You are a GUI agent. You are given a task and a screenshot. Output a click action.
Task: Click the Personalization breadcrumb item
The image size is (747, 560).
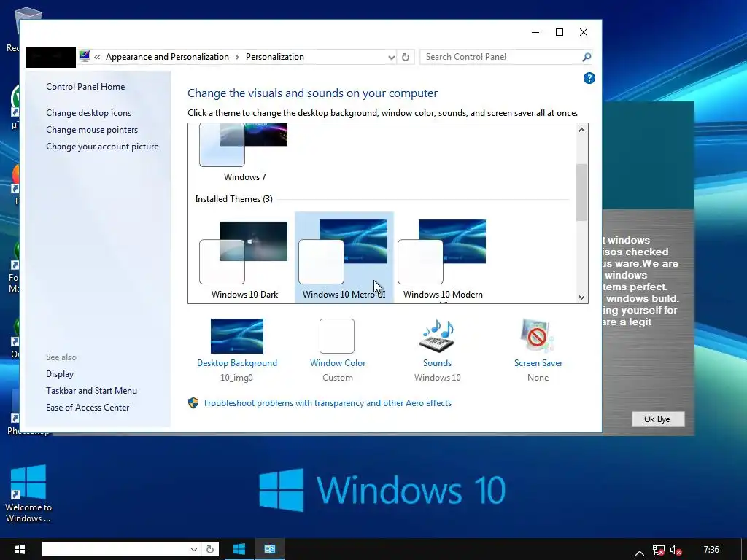tap(275, 57)
